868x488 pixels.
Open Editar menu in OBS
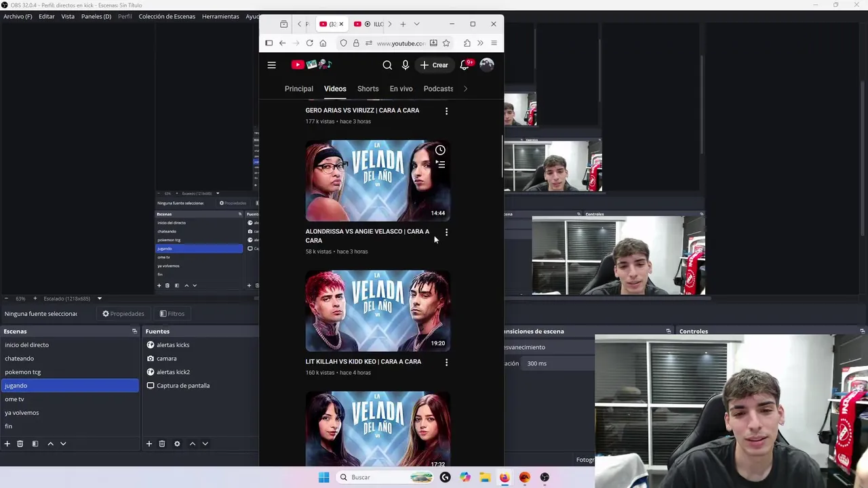(x=47, y=16)
